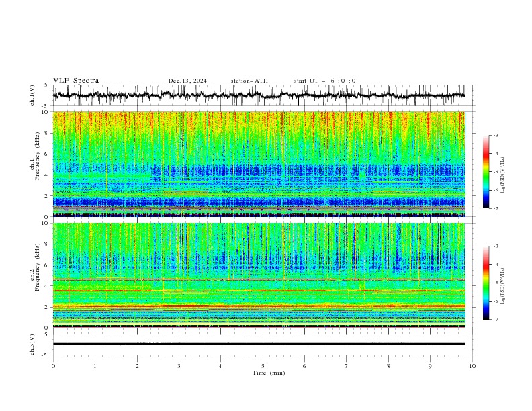Click the "station=ATH" header text
532x411 pixels.
[x=249, y=81]
